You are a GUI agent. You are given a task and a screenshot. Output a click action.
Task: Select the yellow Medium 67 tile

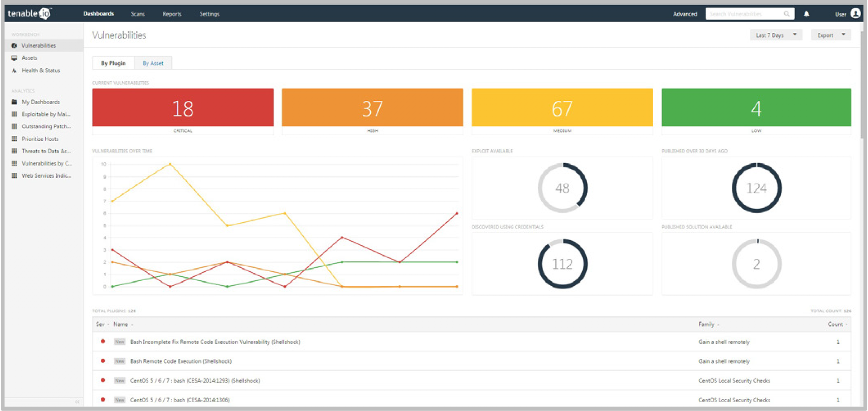562,108
